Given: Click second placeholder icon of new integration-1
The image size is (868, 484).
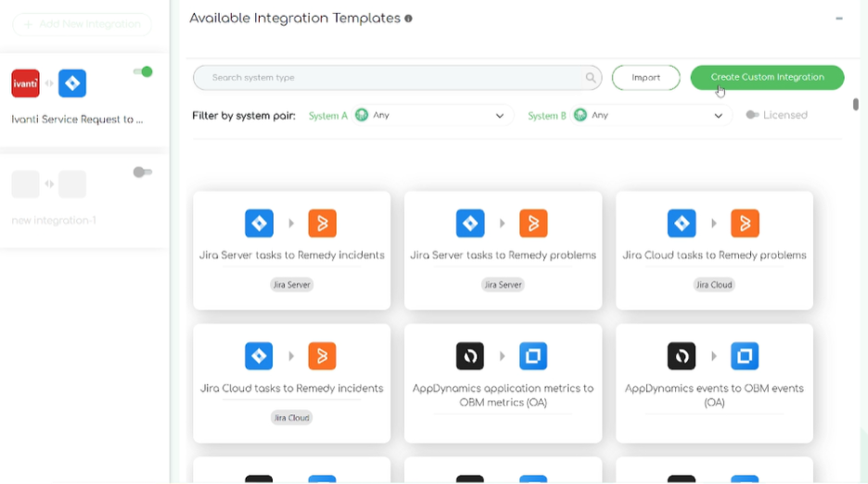Looking at the screenshot, I should click(72, 185).
